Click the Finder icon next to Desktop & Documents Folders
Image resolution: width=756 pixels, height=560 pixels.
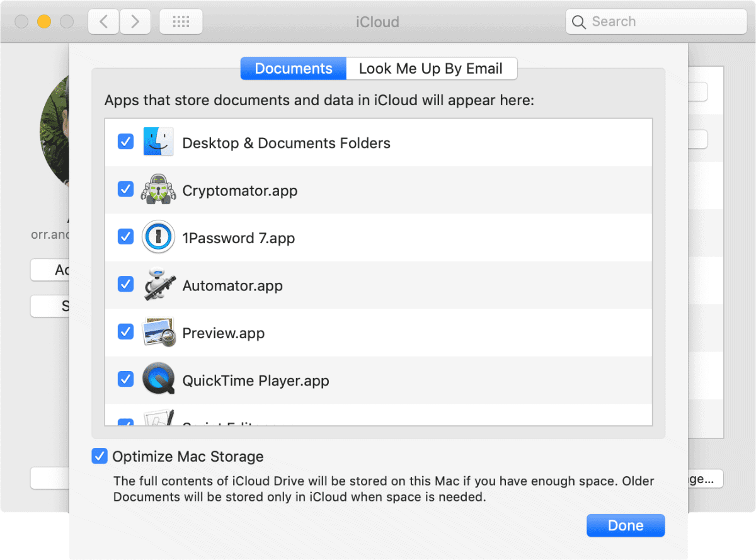[159, 142]
